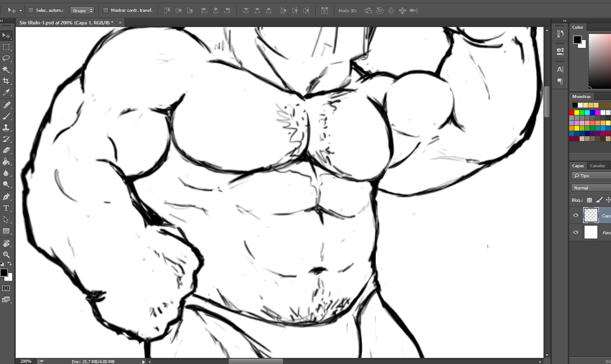Pick the yellow swatch beside red in Muestras

(x=577, y=113)
